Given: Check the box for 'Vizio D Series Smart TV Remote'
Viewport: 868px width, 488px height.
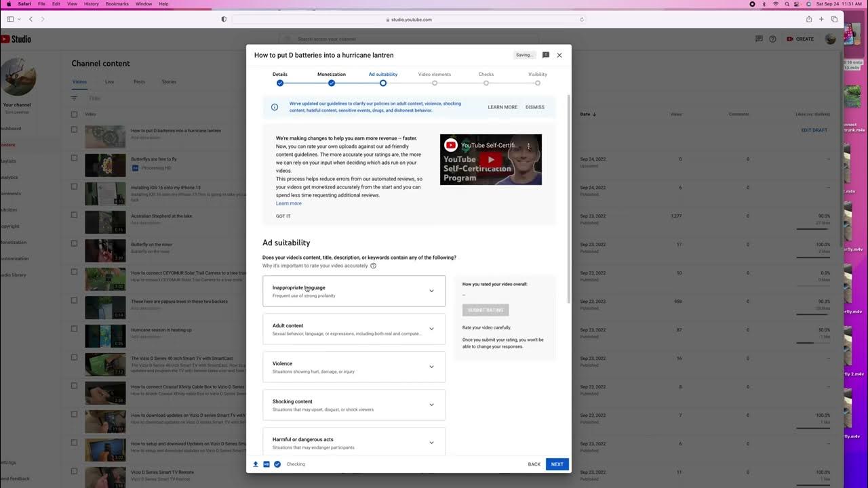Looking at the screenshot, I should [x=75, y=471].
